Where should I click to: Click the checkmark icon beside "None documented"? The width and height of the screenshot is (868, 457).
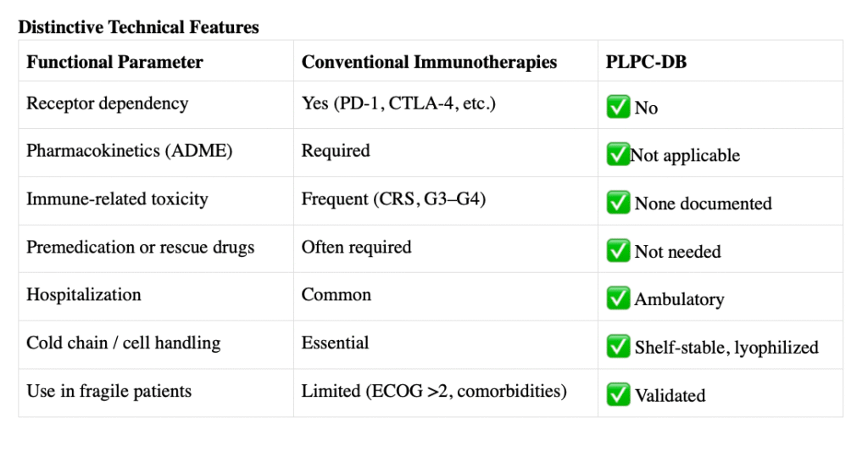pos(618,202)
